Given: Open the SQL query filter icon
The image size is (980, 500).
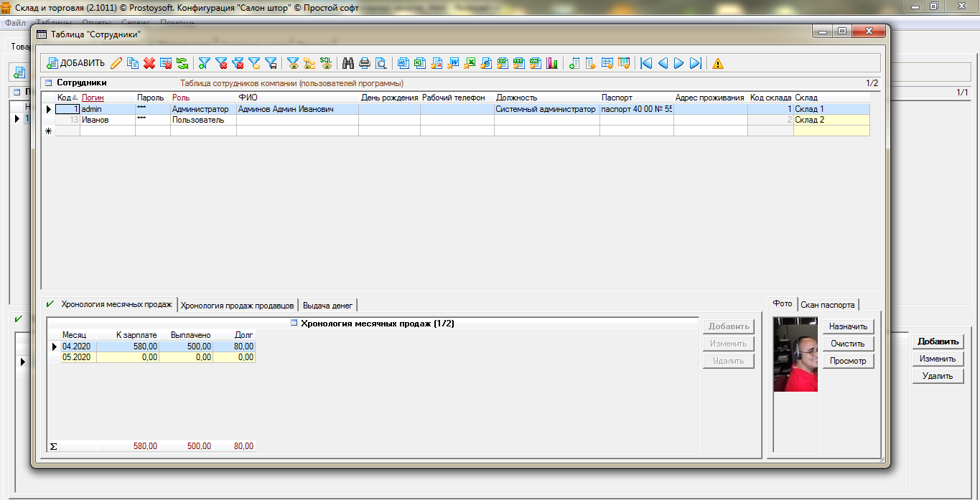Looking at the screenshot, I should click(326, 63).
